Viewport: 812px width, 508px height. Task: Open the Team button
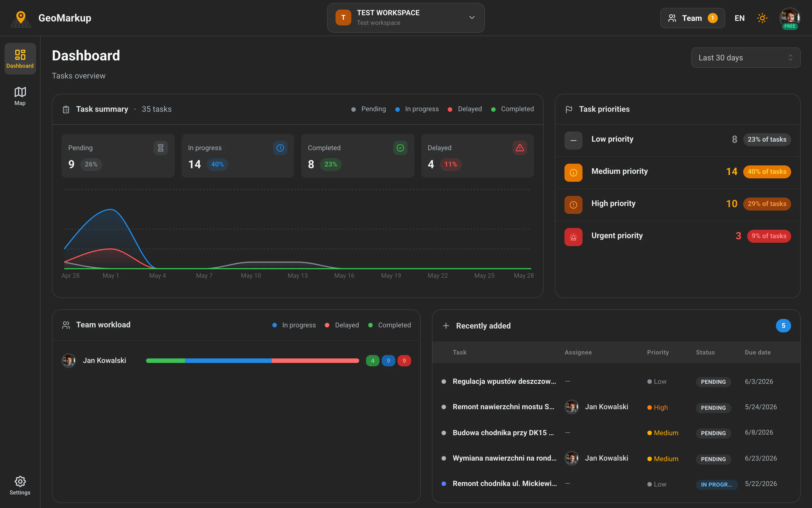click(692, 18)
